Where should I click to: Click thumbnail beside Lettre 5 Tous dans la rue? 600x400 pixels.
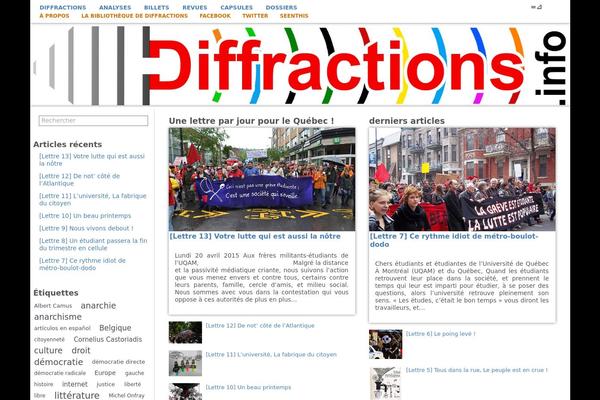(x=385, y=383)
